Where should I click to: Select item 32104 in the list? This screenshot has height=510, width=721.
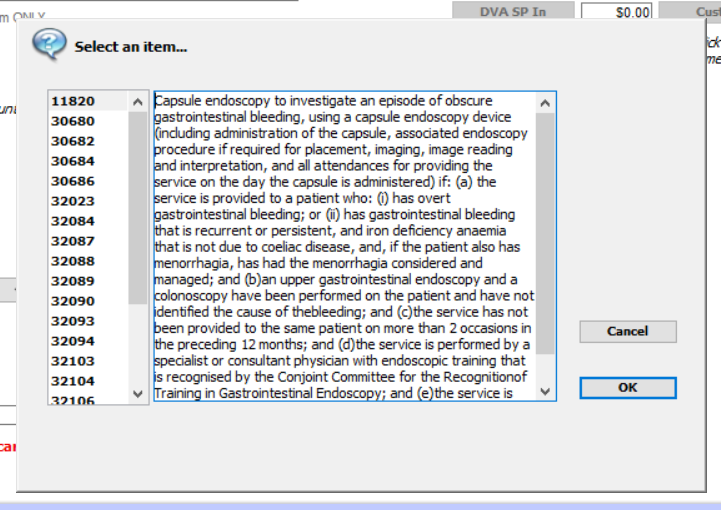(x=87, y=381)
